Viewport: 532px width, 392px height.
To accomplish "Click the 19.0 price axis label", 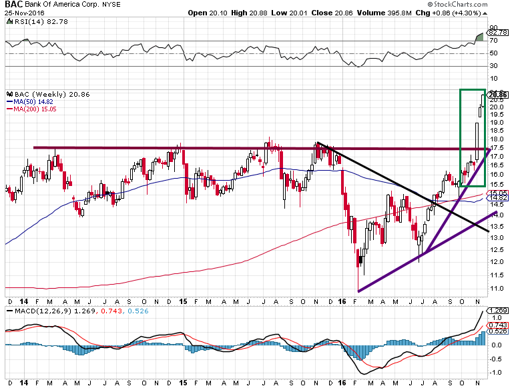I will [497, 123].
